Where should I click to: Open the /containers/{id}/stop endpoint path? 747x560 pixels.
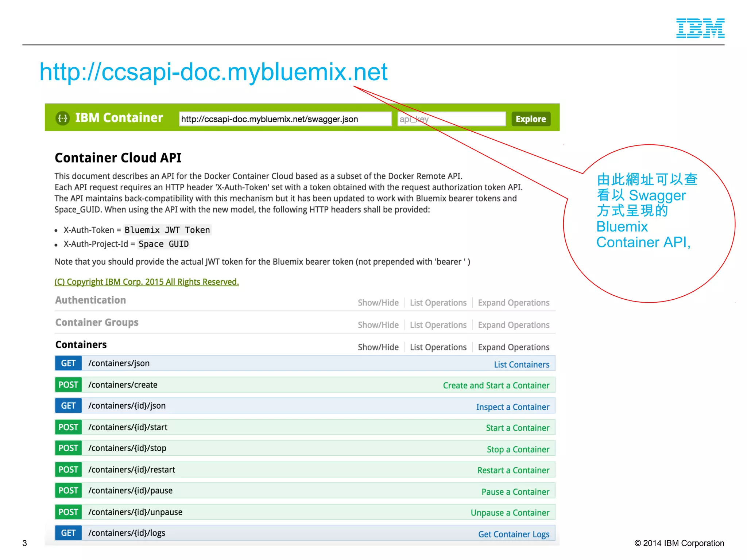pos(127,448)
